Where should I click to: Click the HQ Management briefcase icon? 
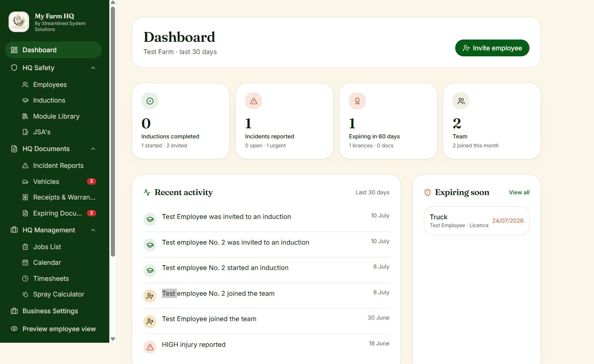(14, 230)
